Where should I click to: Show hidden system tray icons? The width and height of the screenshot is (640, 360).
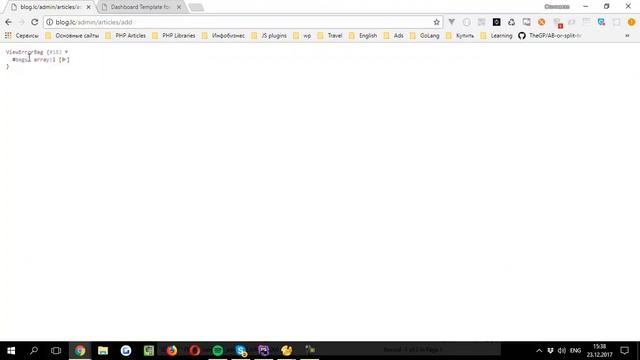pyautogui.click(x=539, y=350)
